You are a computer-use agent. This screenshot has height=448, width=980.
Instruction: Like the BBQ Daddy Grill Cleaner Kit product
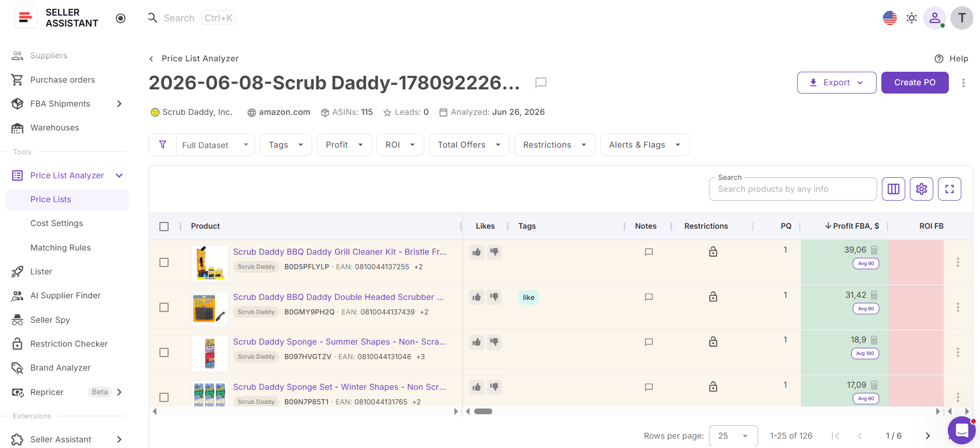[x=476, y=252]
